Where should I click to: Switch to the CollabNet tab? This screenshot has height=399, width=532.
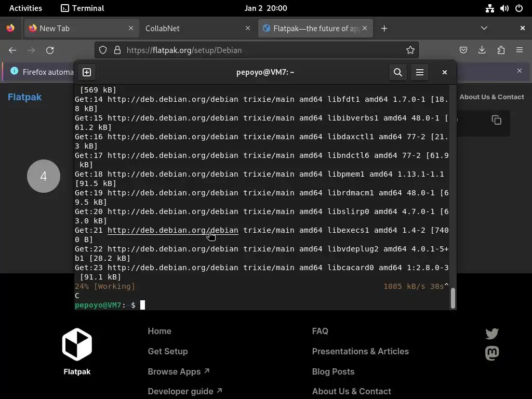[x=198, y=28]
